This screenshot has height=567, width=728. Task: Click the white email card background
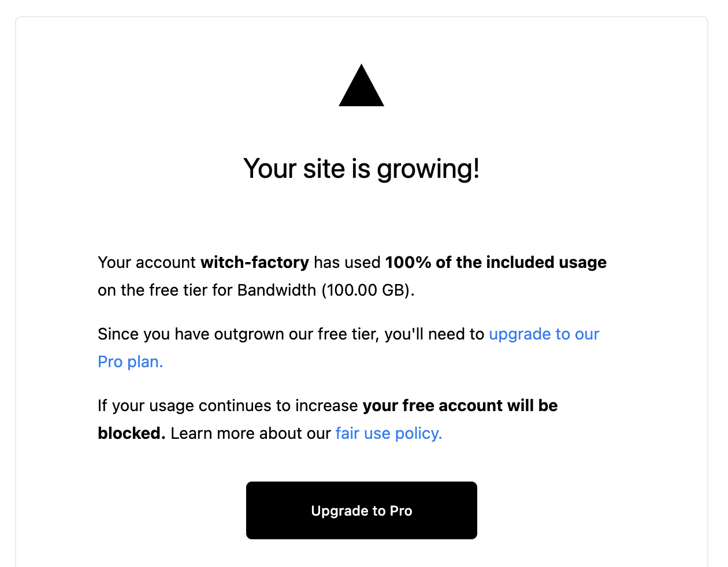coord(361,219)
